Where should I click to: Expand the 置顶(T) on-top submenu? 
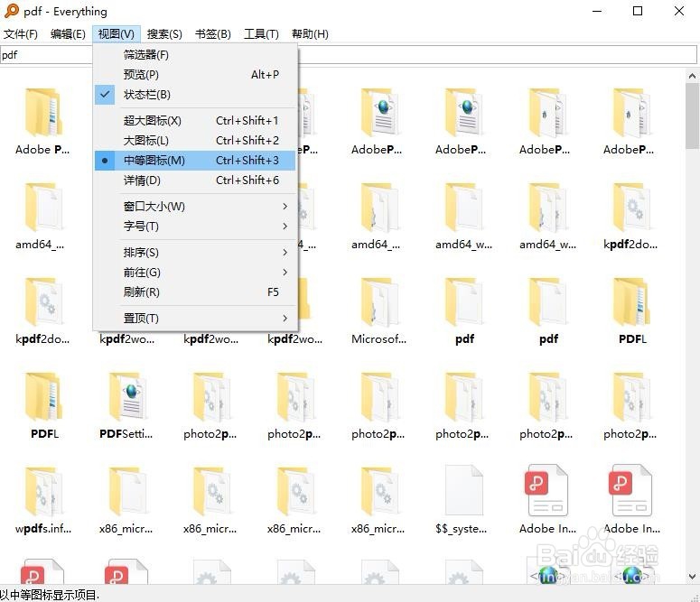[195, 319]
